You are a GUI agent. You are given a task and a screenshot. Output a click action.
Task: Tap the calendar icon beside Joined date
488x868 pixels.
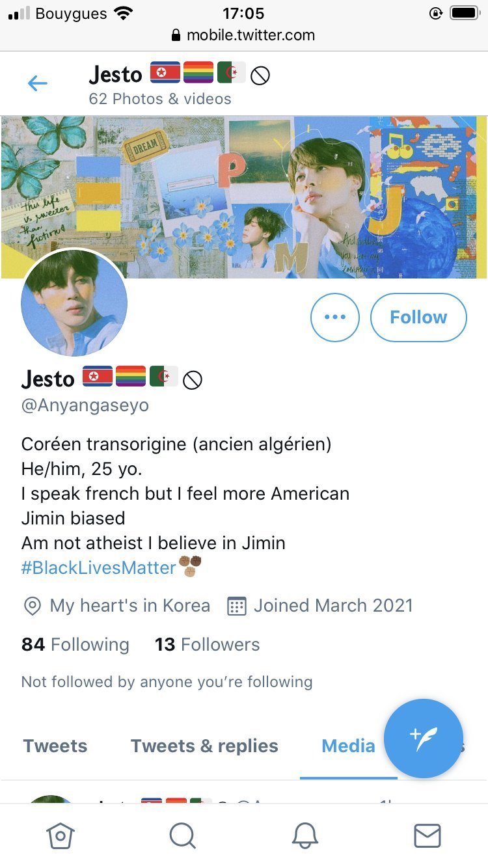(236, 606)
